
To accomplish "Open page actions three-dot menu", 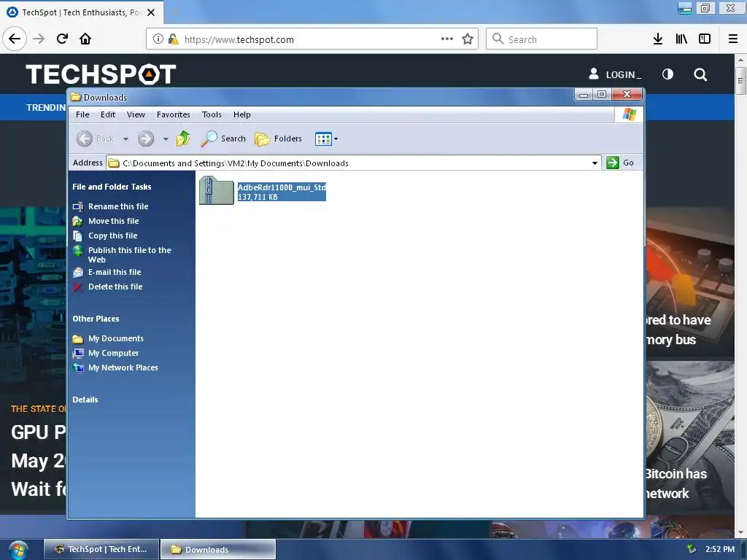I will (x=447, y=39).
